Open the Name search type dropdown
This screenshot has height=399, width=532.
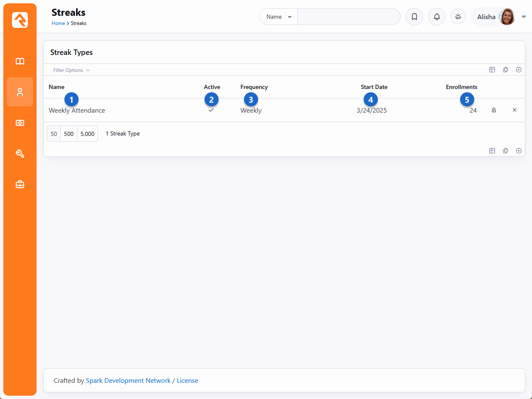278,17
